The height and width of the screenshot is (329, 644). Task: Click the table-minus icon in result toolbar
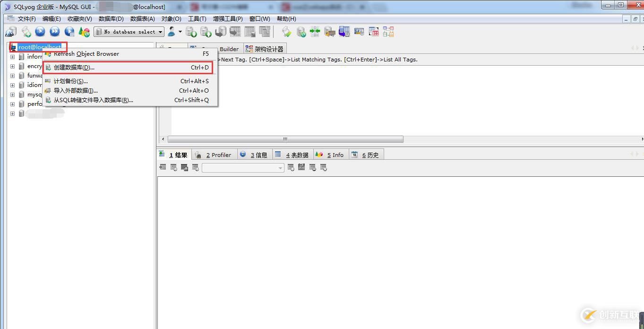tap(313, 167)
